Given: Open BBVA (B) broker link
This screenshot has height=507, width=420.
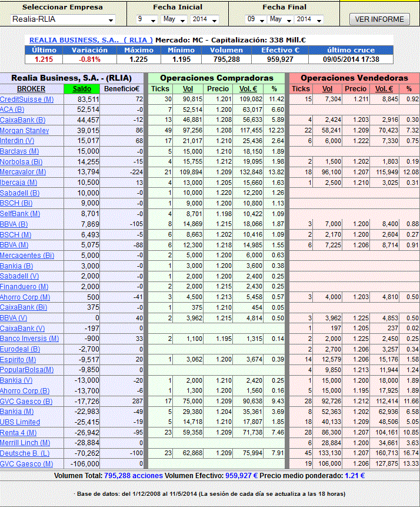Looking at the screenshot, I should tap(14, 224).
